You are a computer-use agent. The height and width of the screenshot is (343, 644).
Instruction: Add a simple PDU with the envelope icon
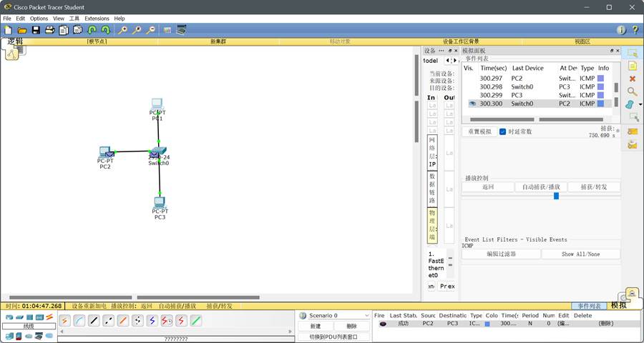coord(633,131)
